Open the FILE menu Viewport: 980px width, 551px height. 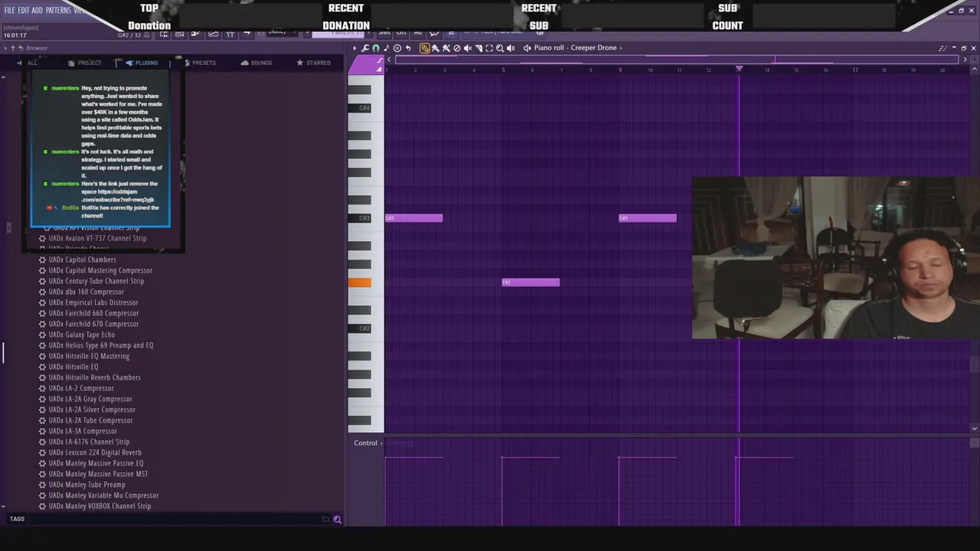pyautogui.click(x=10, y=10)
